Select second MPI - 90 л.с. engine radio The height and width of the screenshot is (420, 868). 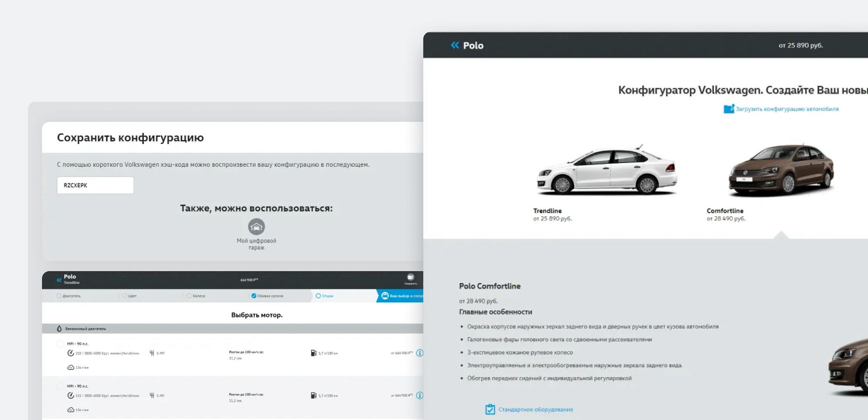point(60,386)
